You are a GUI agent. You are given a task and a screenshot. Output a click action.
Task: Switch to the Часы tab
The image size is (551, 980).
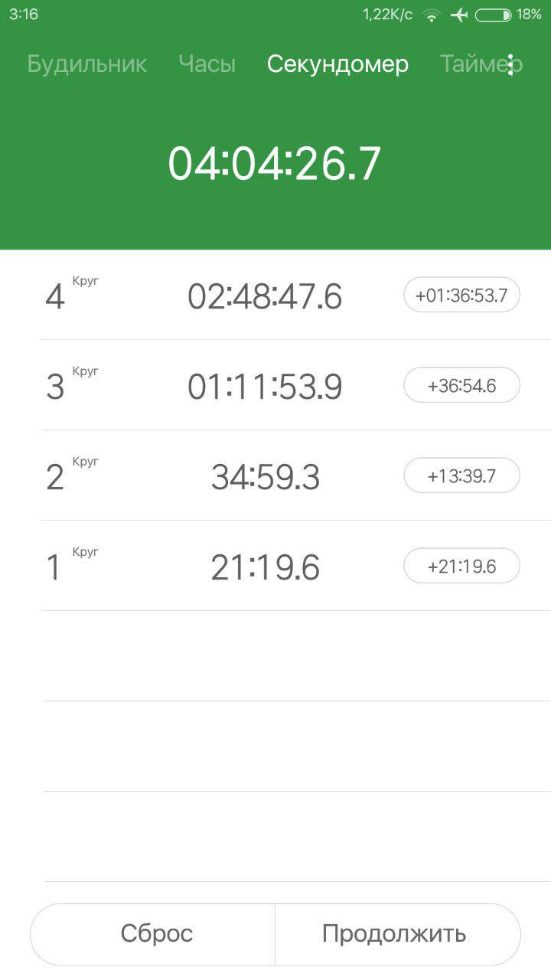click(x=207, y=64)
